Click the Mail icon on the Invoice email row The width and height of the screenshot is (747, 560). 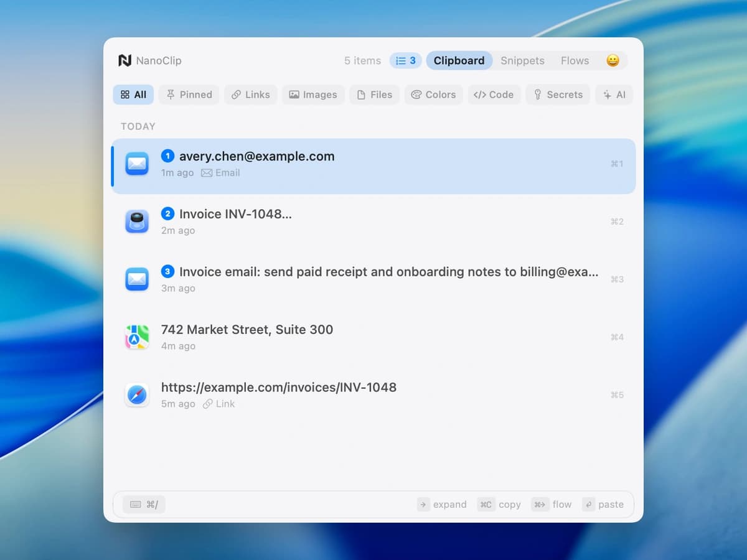pos(137,279)
